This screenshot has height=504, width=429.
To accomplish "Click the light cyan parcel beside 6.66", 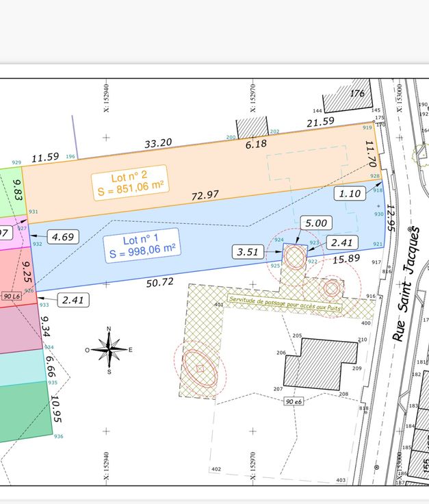I will coord(23,365).
